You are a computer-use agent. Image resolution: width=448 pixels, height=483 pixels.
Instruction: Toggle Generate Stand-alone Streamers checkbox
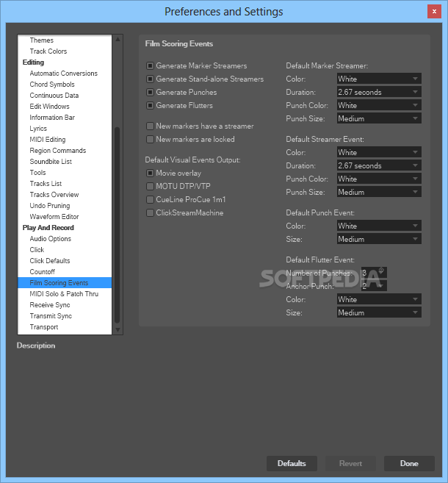150,79
